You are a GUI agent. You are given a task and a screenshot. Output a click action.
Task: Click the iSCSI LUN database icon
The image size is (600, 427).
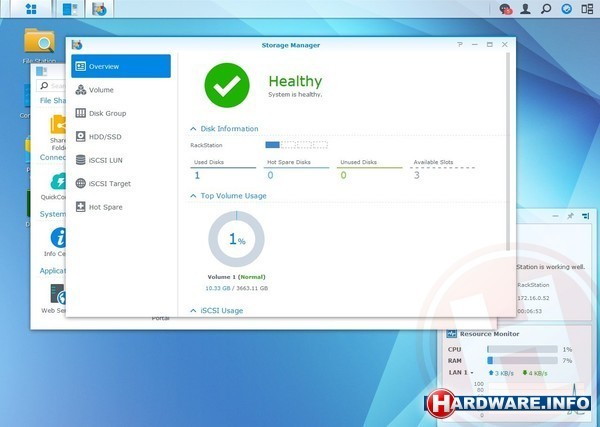pyautogui.click(x=81, y=160)
